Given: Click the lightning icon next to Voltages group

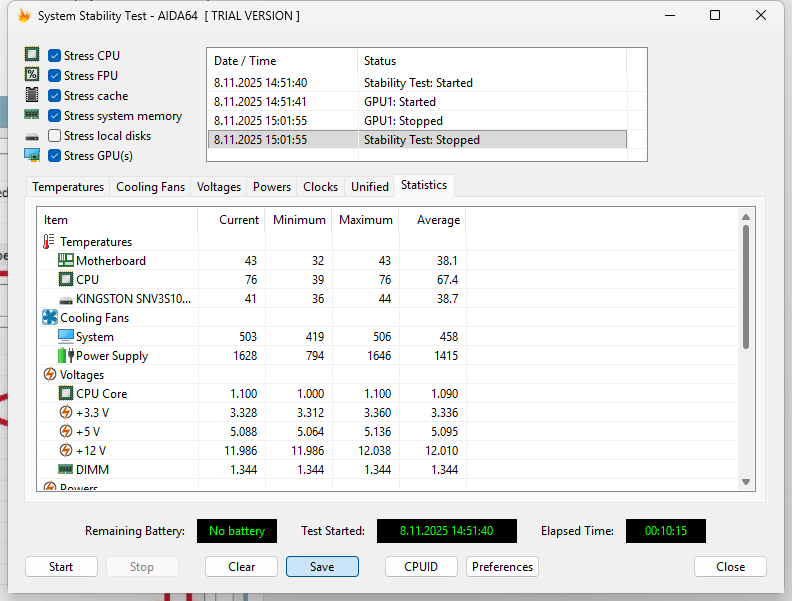Looking at the screenshot, I should [50, 374].
